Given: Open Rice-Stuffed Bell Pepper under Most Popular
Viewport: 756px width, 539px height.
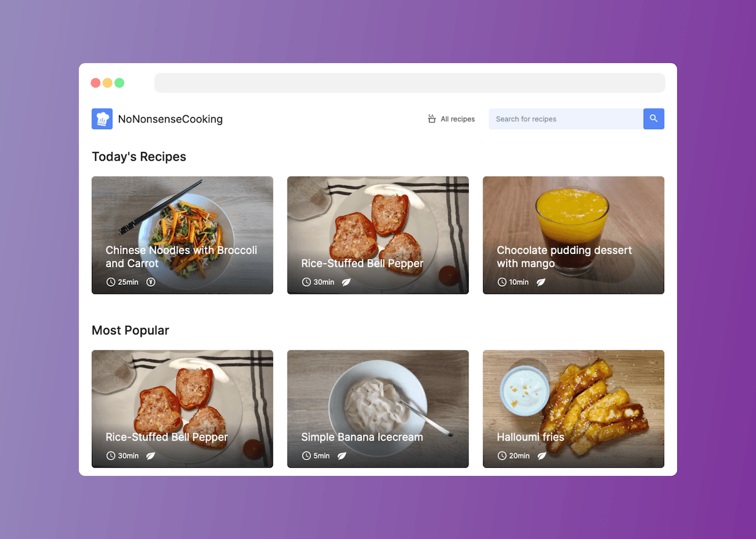Looking at the screenshot, I should 182,409.
